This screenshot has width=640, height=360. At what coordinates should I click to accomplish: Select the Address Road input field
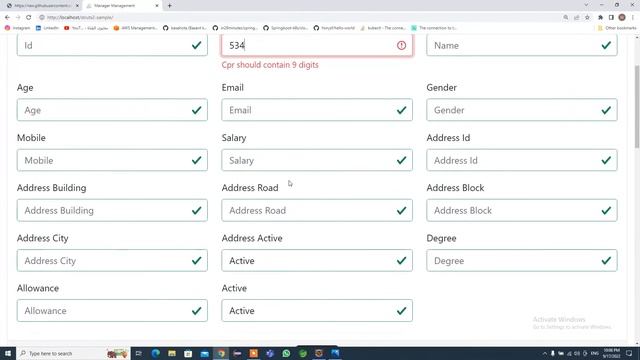click(317, 210)
